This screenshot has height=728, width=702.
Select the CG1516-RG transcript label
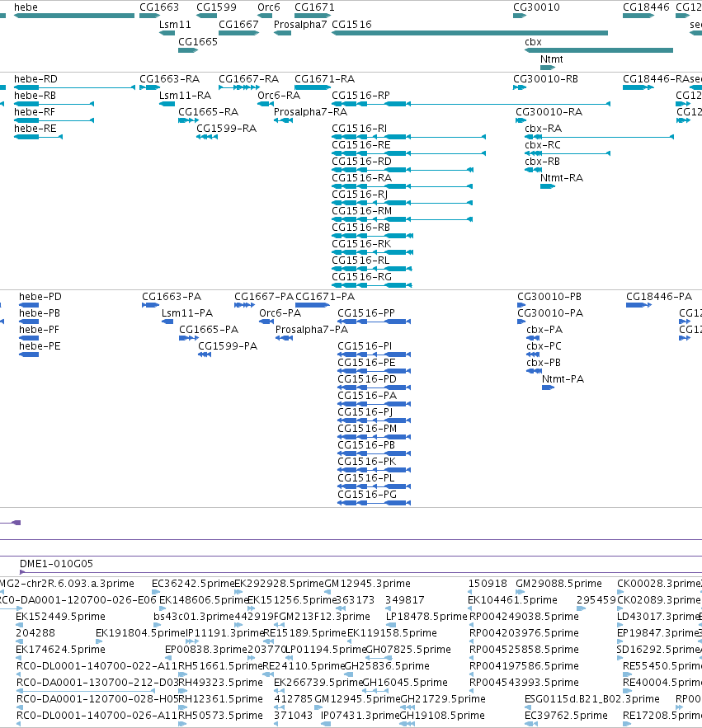tap(361, 277)
